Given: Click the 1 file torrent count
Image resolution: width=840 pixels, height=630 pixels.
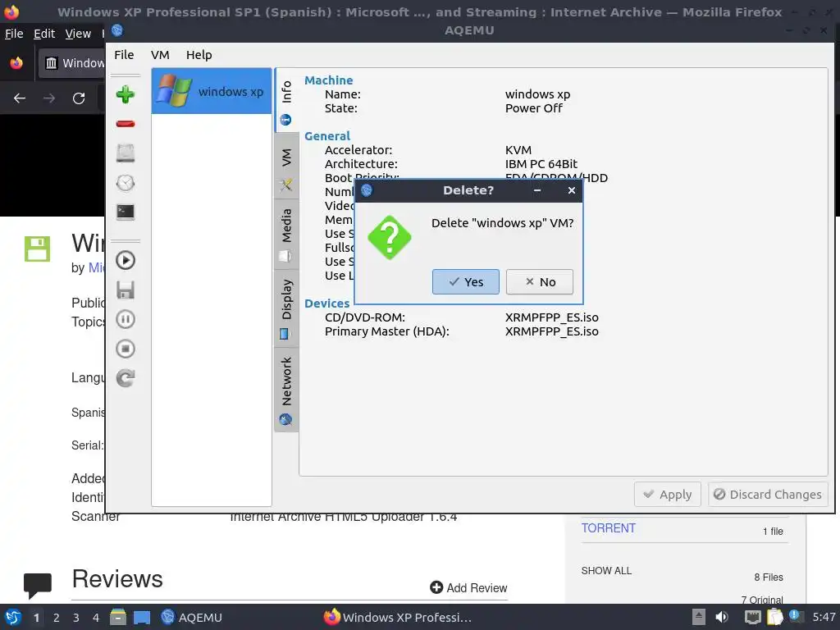Looking at the screenshot, I should [x=773, y=532].
